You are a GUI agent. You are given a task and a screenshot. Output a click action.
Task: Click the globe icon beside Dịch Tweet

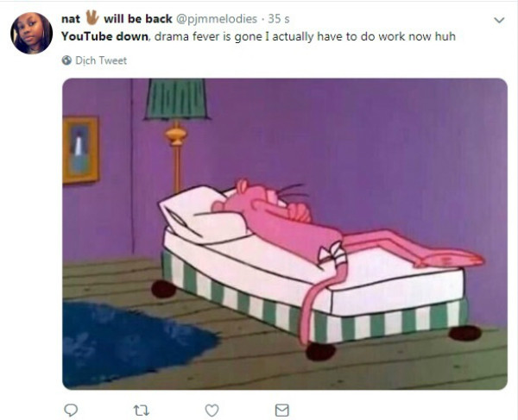[66, 60]
